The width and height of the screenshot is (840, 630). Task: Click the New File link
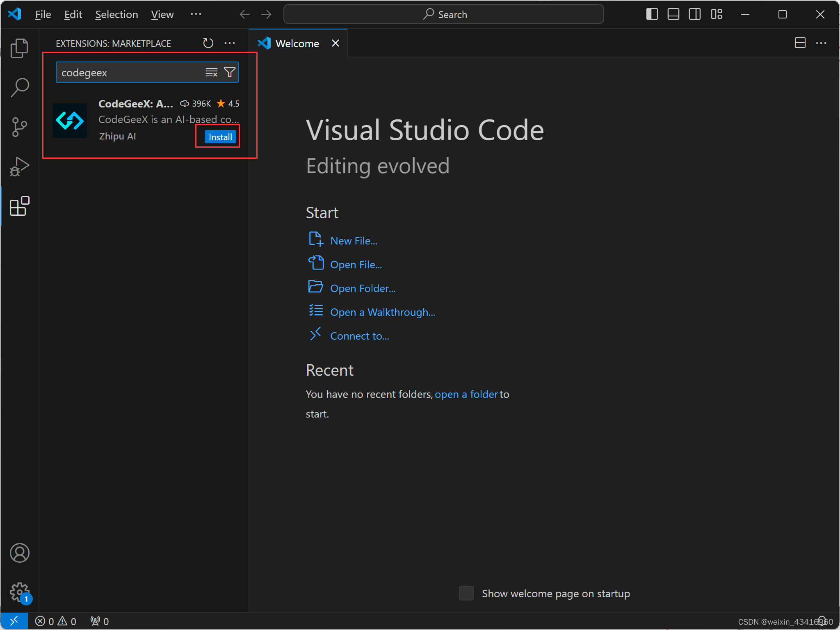click(x=354, y=241)
